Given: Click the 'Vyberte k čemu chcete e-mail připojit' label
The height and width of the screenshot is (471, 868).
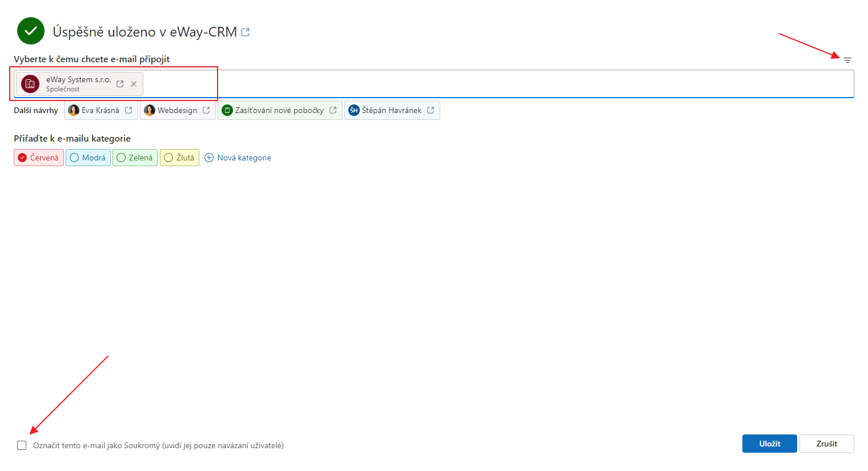Looking at the screenshot, I should (92, 59).
